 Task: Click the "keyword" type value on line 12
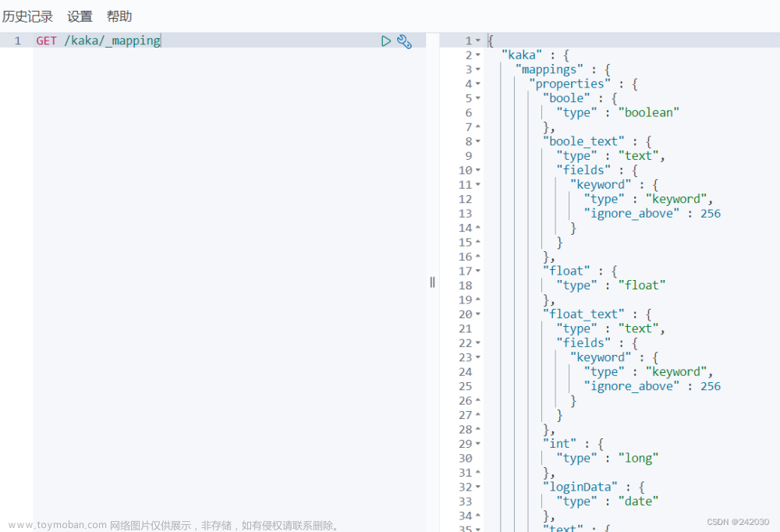tap(676, 199)
